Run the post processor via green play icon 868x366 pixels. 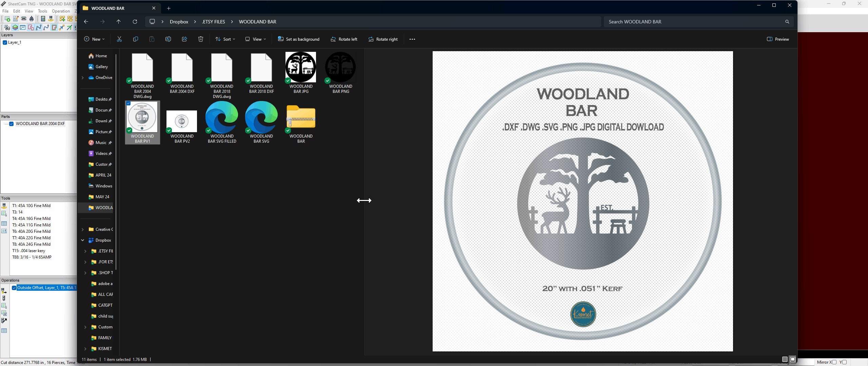pyautogui.click(x=7, y=19)
